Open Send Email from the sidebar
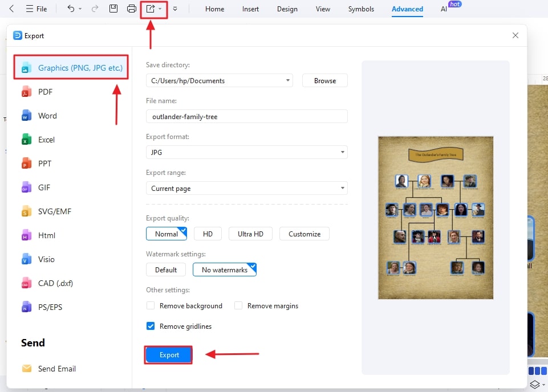The width and height of the screenshot is (548, 392). coord(56,369)
